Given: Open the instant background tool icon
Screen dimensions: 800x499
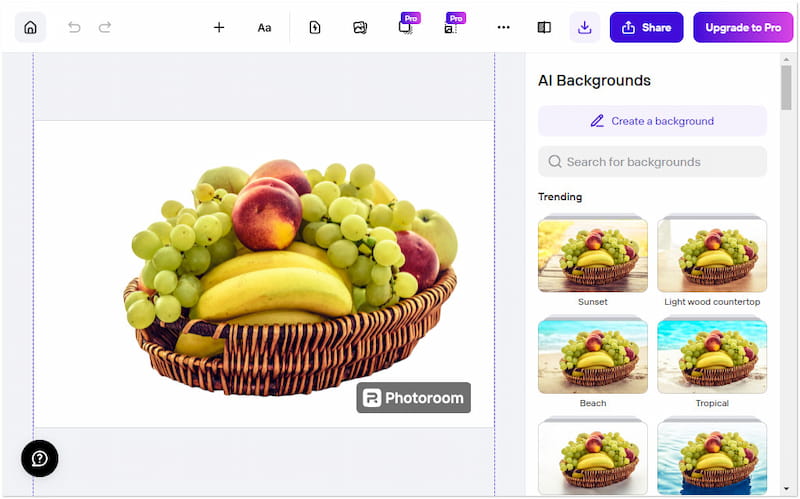Looking at the screenshot, I should 314,27.
